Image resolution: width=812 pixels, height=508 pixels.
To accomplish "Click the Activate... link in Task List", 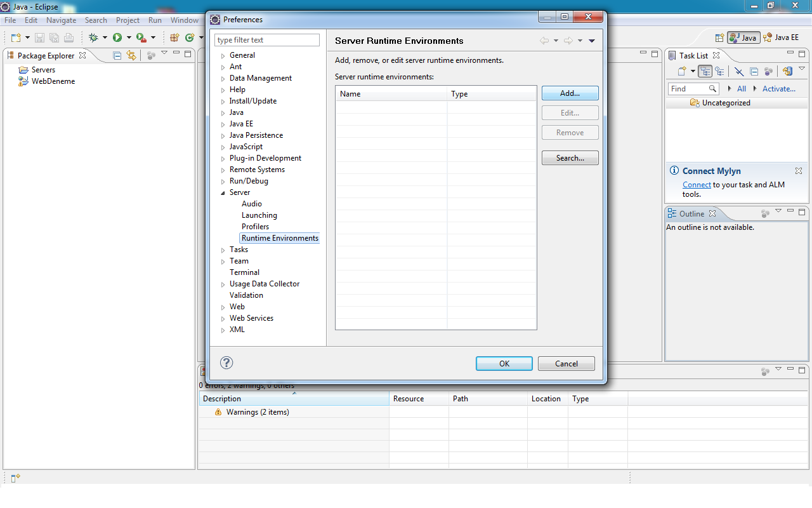I will (779, 89).
